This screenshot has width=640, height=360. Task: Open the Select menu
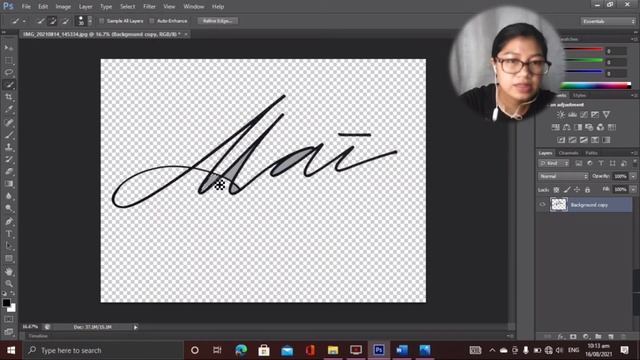(127, 7)
